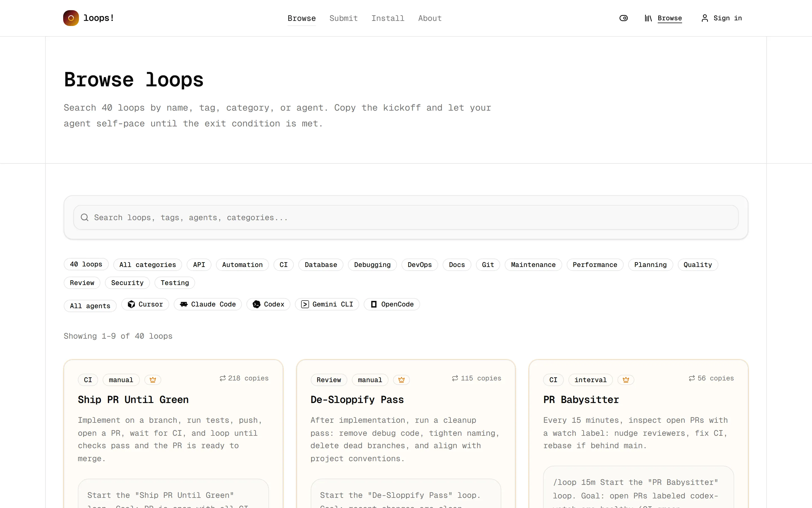Screen dimensions: 812x508
Task: Filter by Cursor agent
Action: [145, 305]
